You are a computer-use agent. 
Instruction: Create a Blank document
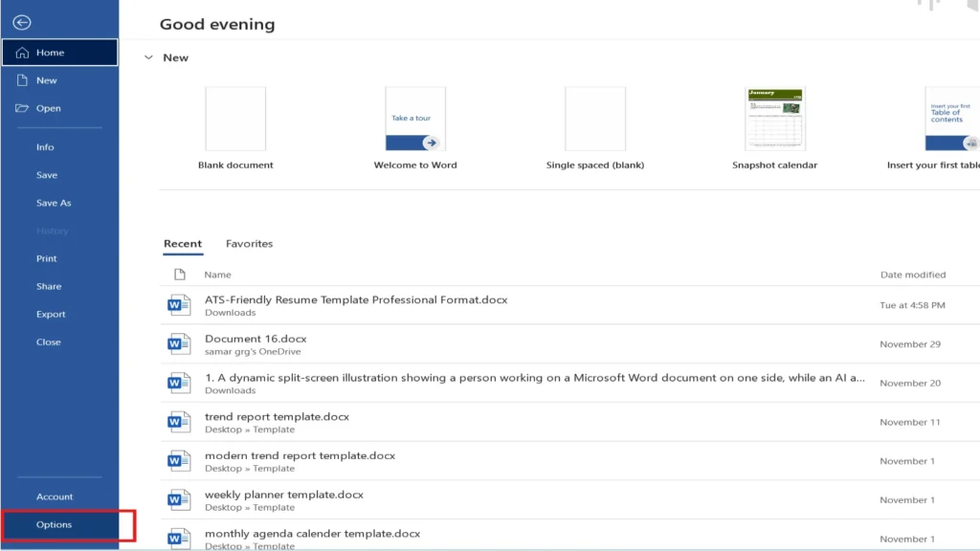(235, 118)
